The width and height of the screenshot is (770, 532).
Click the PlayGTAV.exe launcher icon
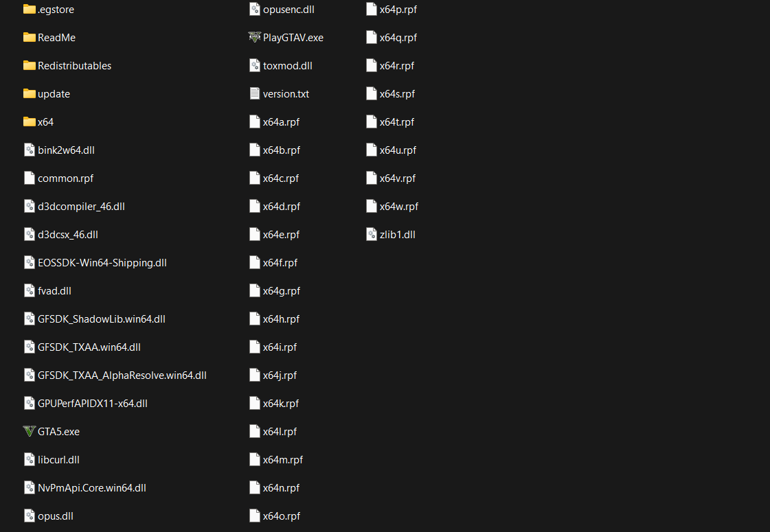pyautogui.click(x=254, y=37)
